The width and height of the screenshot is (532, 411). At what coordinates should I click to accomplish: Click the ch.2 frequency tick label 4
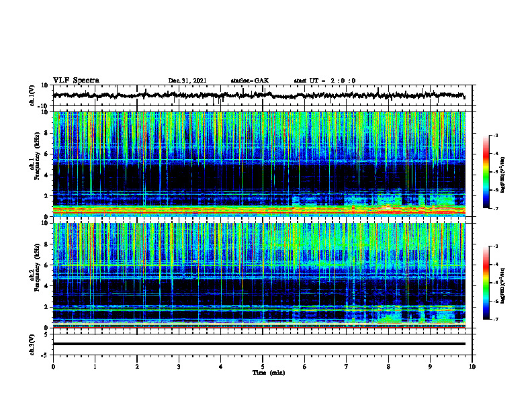[46, 286]
